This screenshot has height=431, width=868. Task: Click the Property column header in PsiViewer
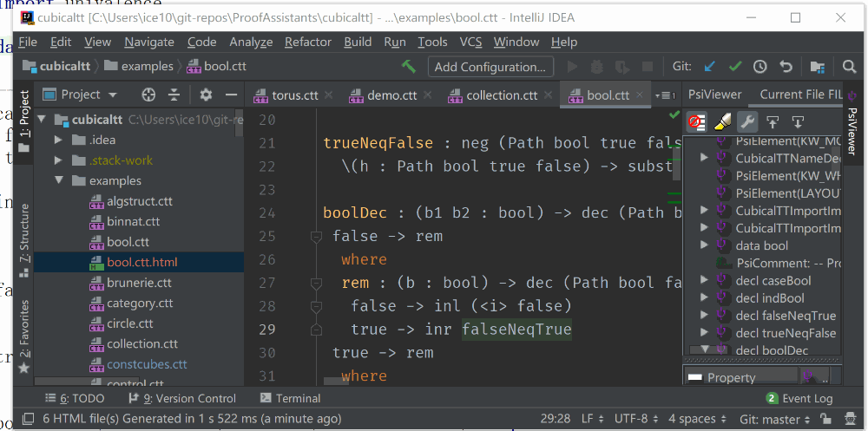click(742, 377)
